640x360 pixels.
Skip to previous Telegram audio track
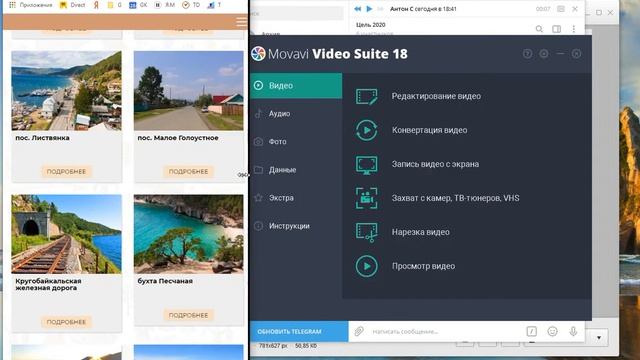tap(358, 9)
